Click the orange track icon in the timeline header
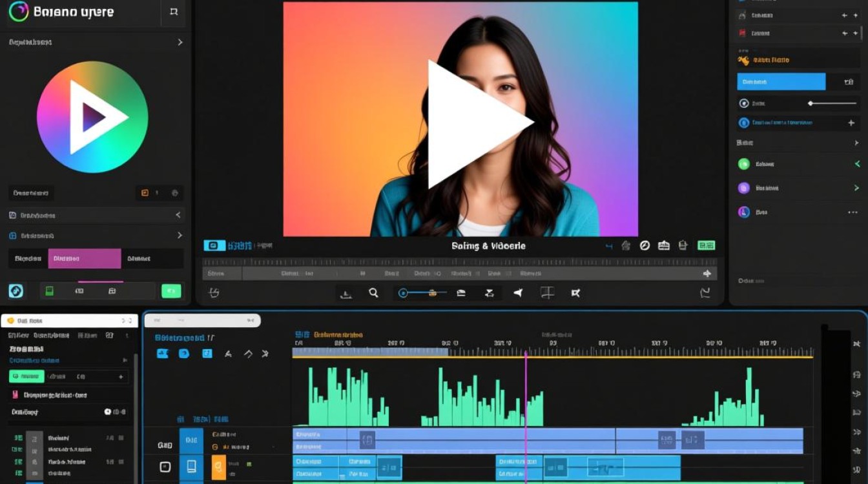 (x=219, y=466)
